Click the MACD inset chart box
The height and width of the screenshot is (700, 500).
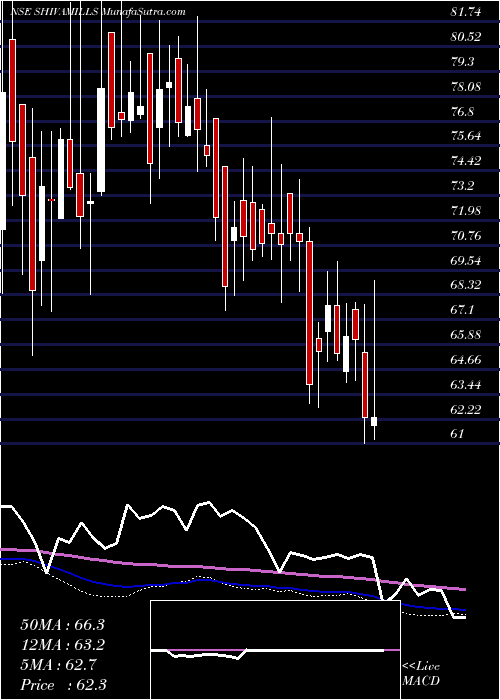[x=275, y=650]
